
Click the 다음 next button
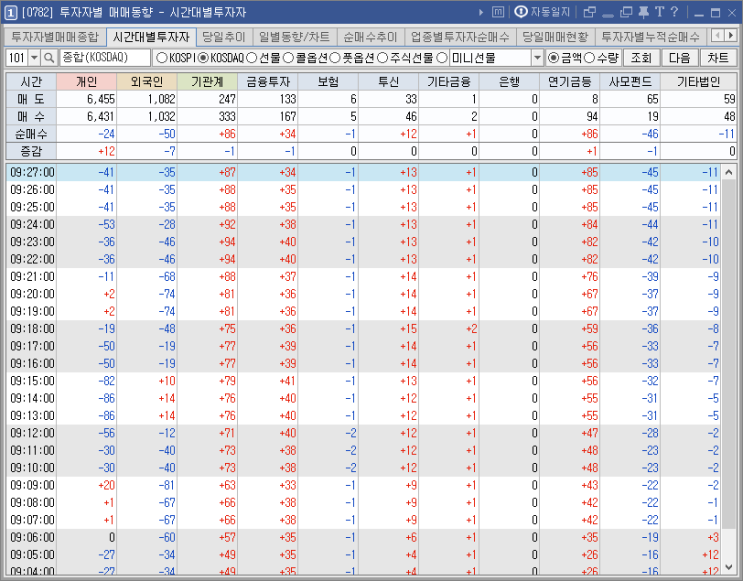(680, 58)
